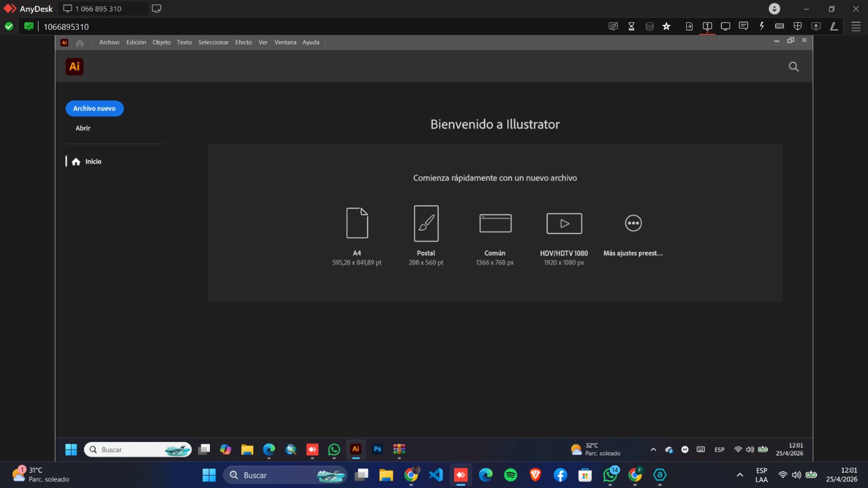Click ESP LAA language indicator

(x=762, y=475)
